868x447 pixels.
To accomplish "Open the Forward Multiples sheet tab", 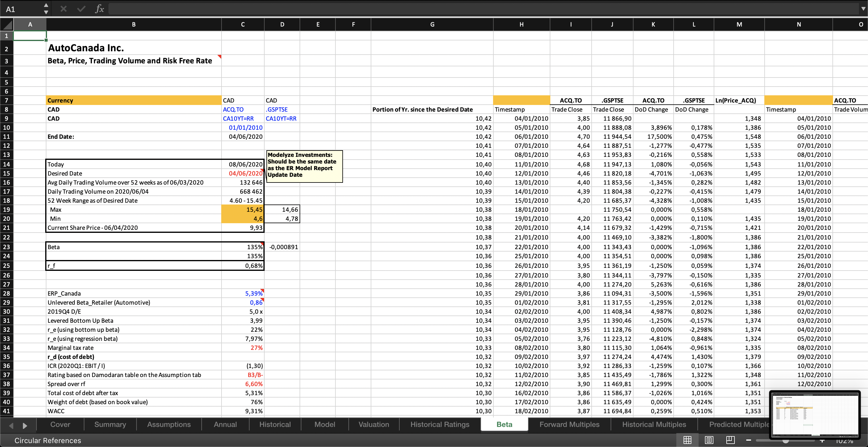I will point(569,424).
